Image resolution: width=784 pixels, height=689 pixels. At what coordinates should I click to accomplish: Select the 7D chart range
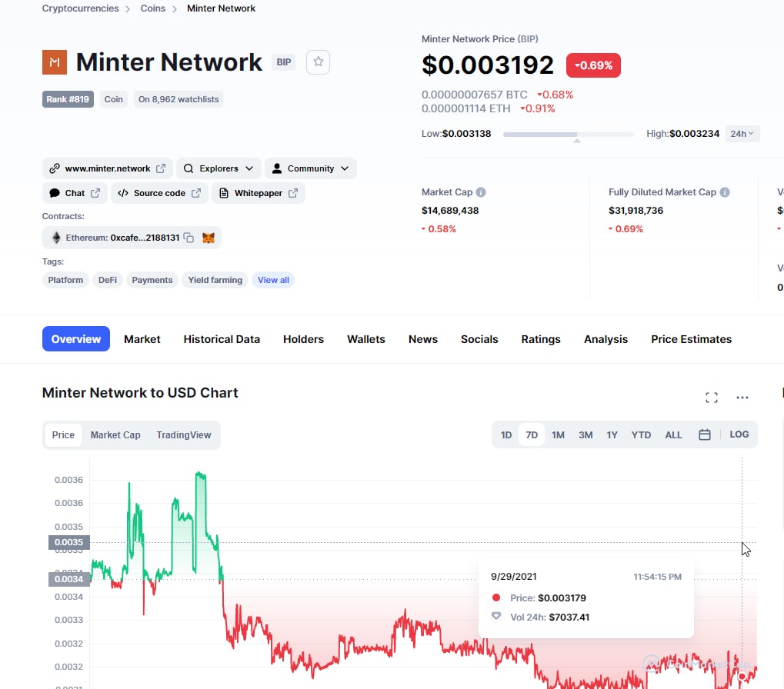[x=532, y=435]
